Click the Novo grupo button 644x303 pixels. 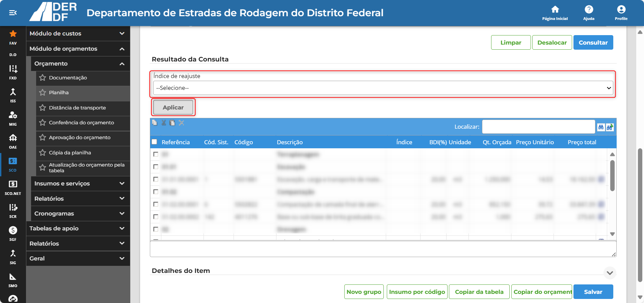pyautogui.click(x=364, y=292)
